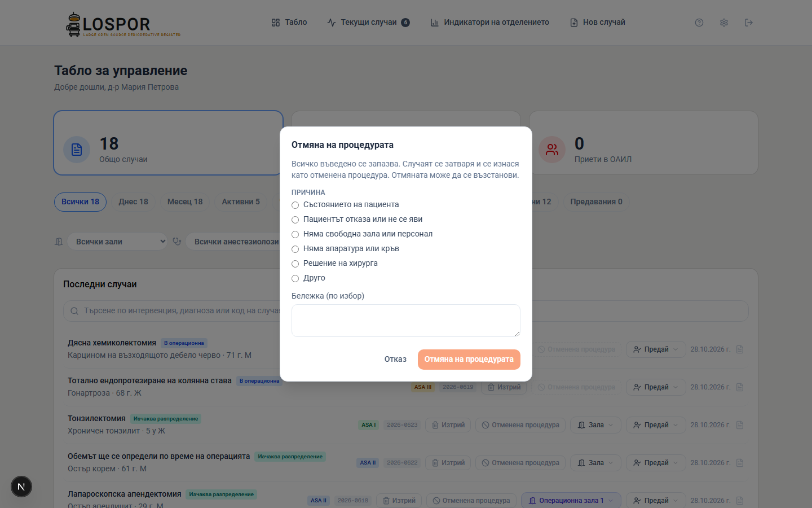
Task: Open Индикатори на отделението tab
Action: (x=489, y=23)
